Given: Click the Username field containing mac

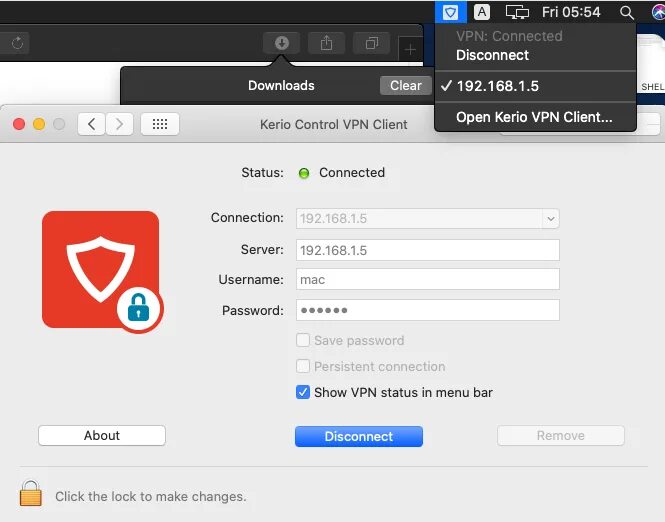Looking at the screenshot, I should 428,279.
